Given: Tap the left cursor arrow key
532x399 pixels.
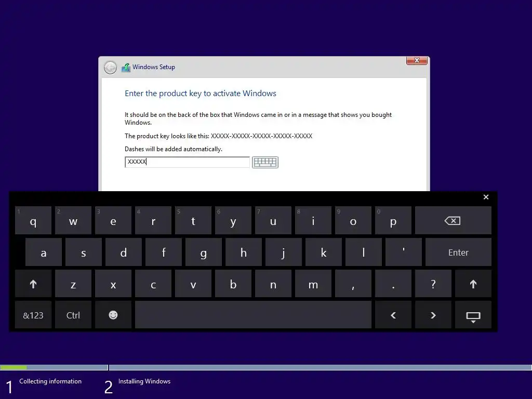Looking at the screenshot, I should point(393,315).
